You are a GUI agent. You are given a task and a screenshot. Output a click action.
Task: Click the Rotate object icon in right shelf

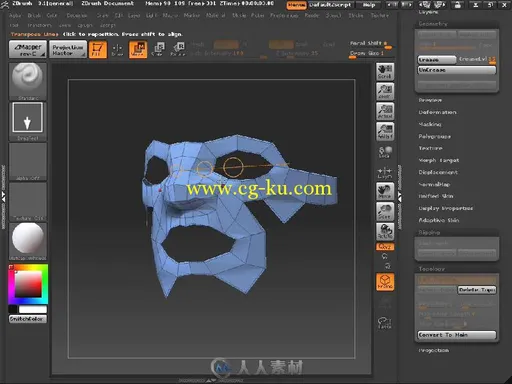(385, 231)
